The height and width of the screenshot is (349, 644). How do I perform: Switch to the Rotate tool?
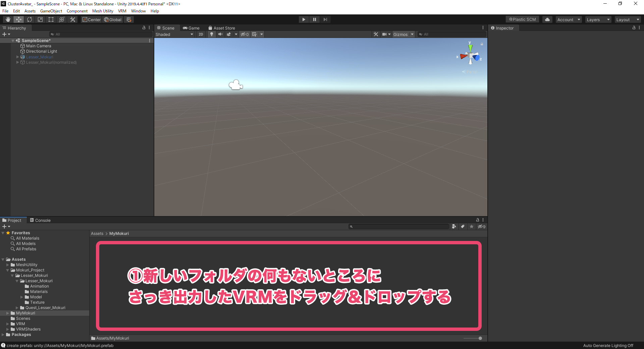click(x=30, y=19)
